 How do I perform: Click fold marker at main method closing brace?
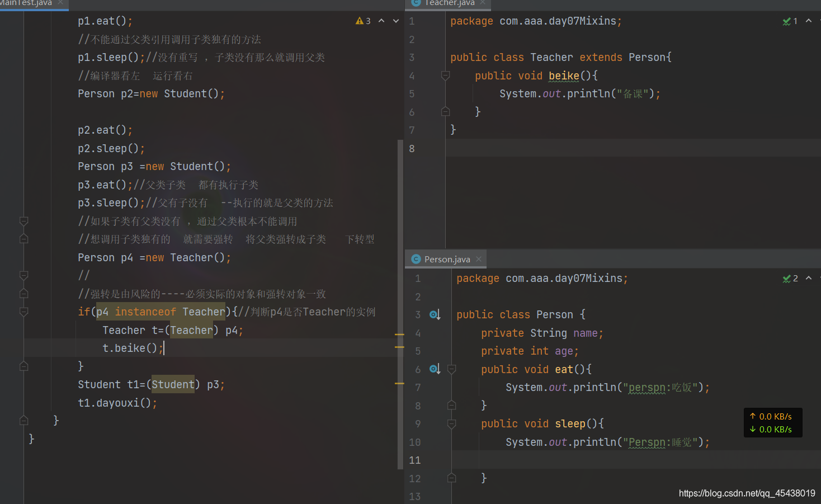(24, 421)
